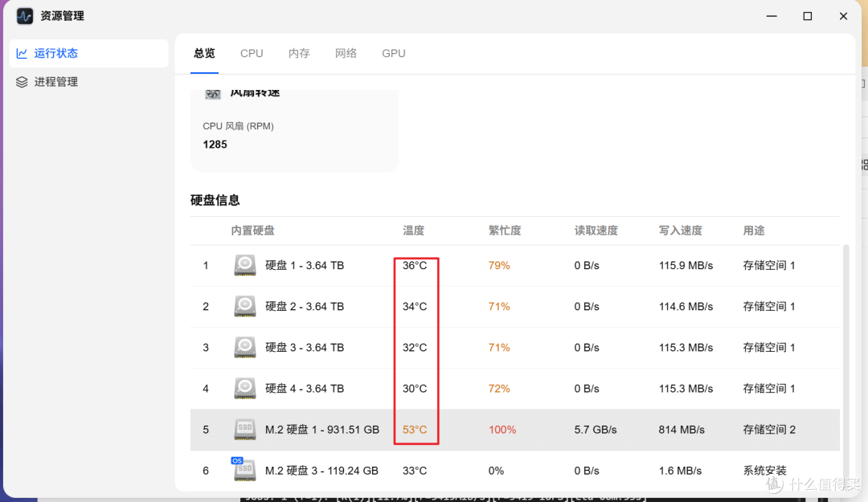Switch to the 总览 tab
Image resolution: width=868 pixels, height=502 pixels.
coord(204,53)
